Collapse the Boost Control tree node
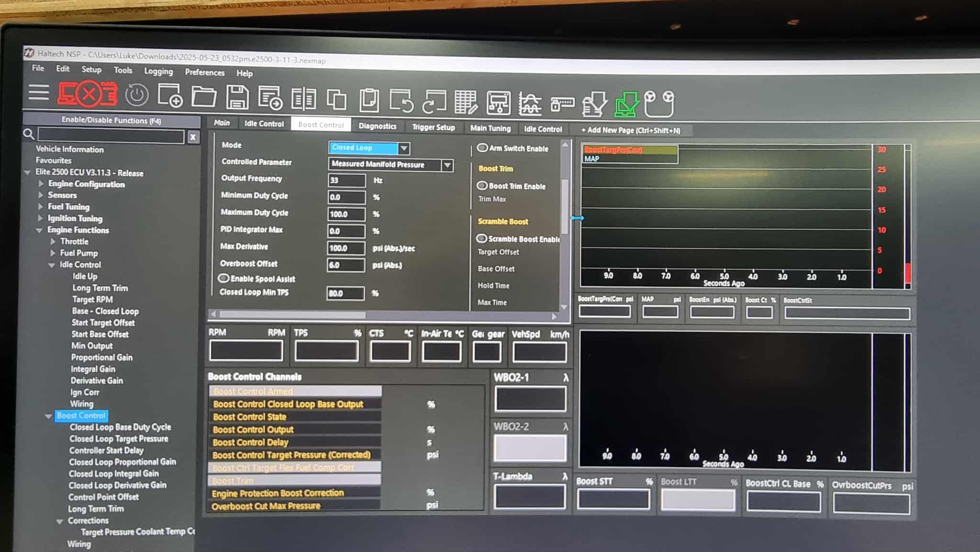Image resolution: width=980 pixels, height=552 pixels. point(48,417)
